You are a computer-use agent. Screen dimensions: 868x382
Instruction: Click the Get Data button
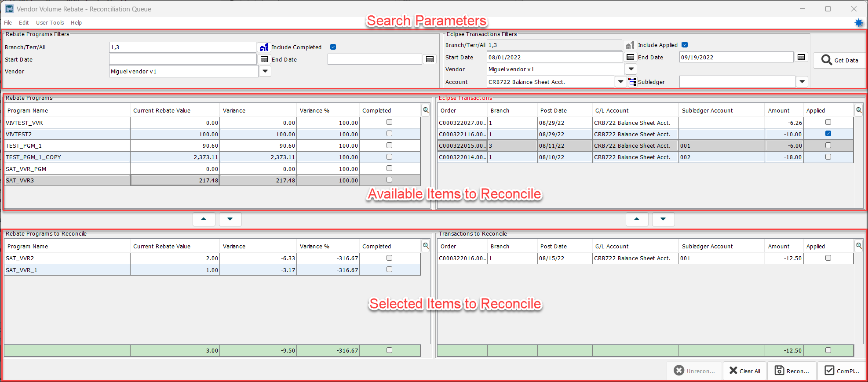[x=839, y=60]
